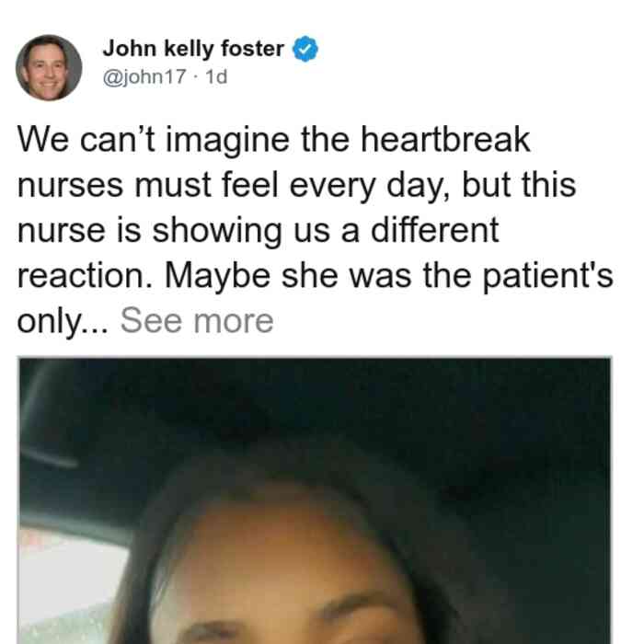Visit the @john17 handle
The height and width of the screenshot is (644, 644).
coord(144,76)
